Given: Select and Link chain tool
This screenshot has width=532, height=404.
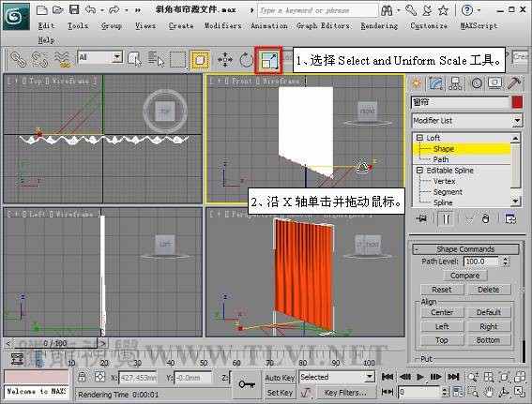Looking at the screenshot, I should click(x=19, y=59).
